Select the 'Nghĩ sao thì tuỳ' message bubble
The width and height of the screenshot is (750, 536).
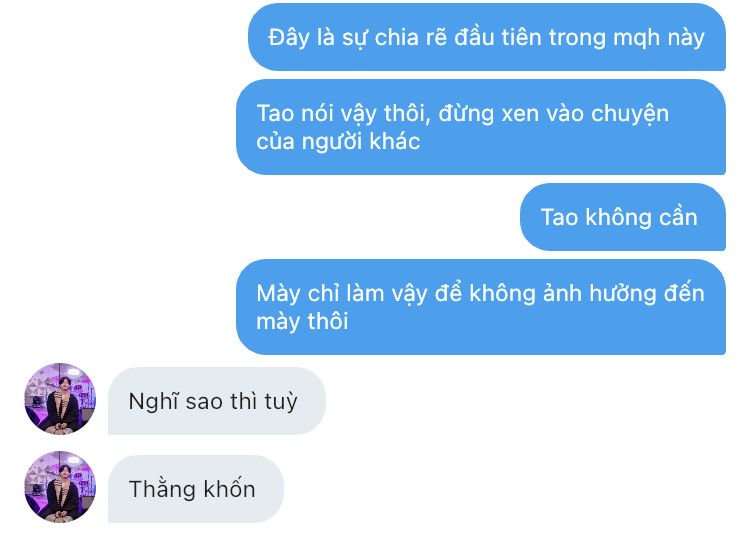click(217, 401)
